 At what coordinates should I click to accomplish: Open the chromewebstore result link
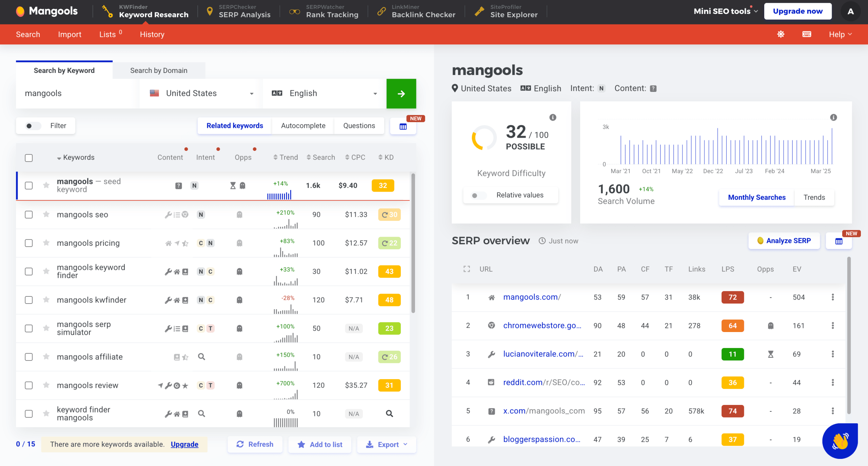pos(542,326)
